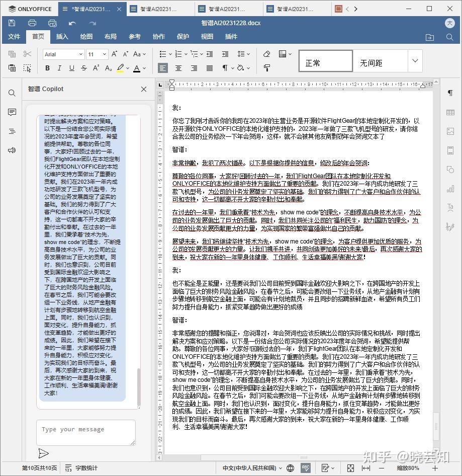Select the 正常 paragraph style
The width and height of the screenshot is (462, 476).
[325, 61]
